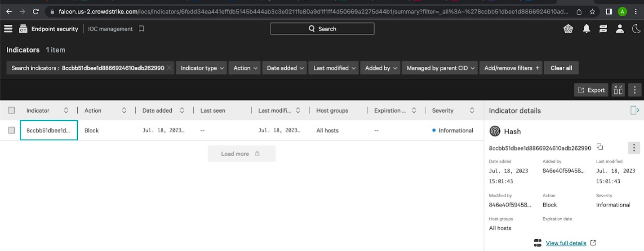Click the top Search field
This screenshot has width=644, height=251.
322,29
